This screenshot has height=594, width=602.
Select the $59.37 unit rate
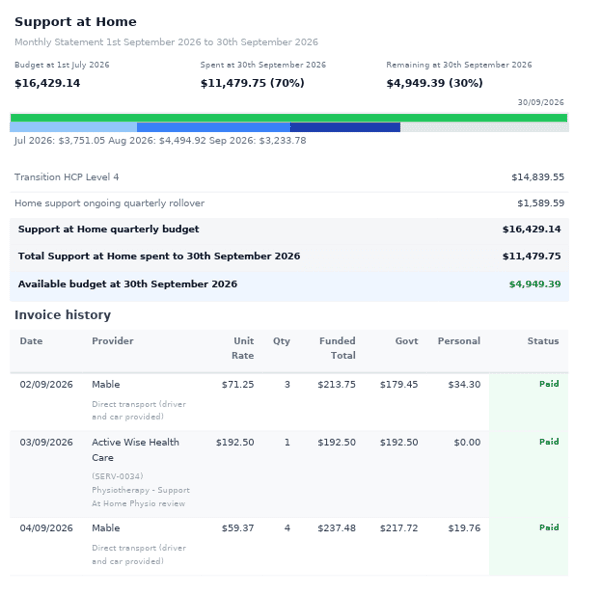(x=238, y=528)
